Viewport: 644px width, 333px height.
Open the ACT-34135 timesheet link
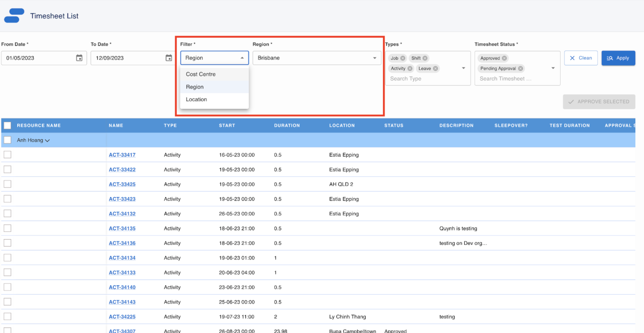click(x=122, y=228)
